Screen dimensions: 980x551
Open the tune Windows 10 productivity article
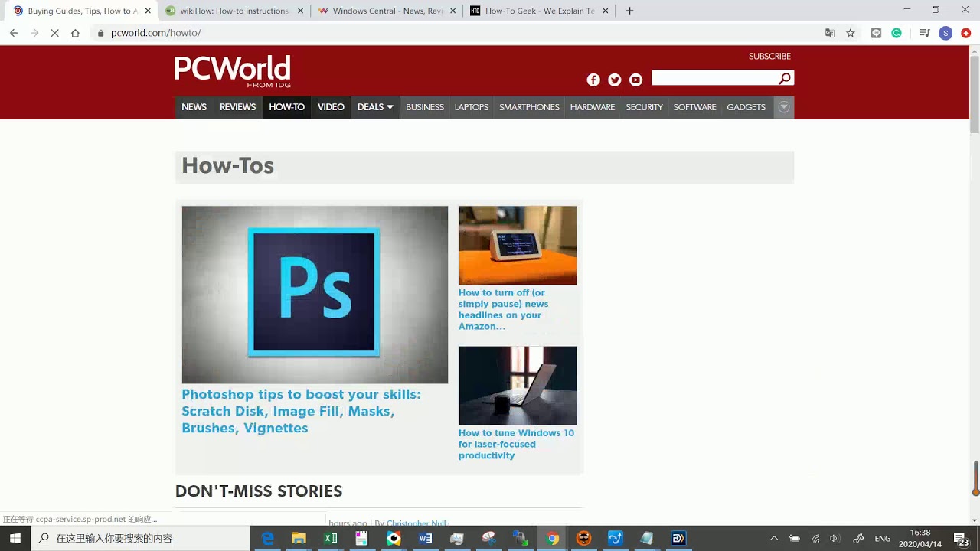click(516, 444)
